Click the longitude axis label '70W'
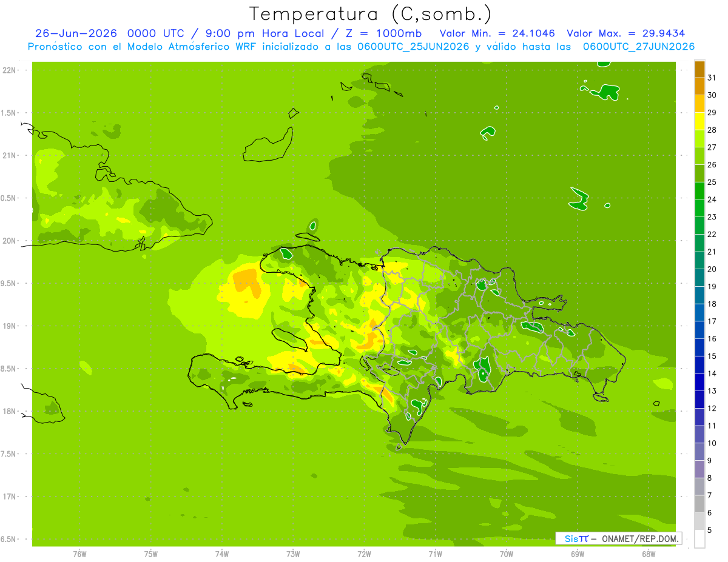Screen dimensions: 728x562 [507, 554]
